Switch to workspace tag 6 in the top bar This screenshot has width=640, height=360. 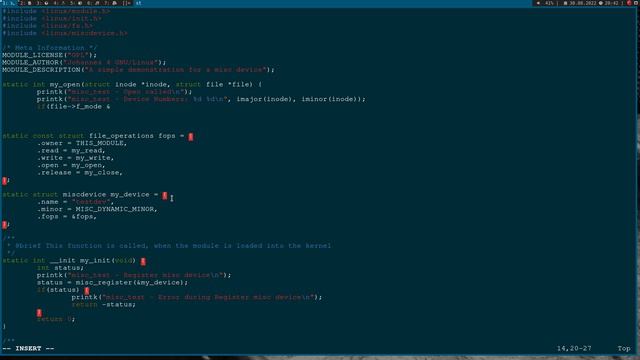[93, 3]
